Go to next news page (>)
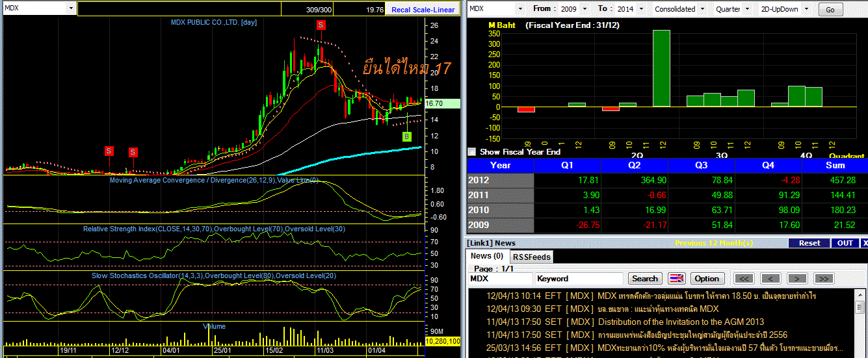The width and height of the screenshot is (868, 358). pyautogui.click(x=796, y=278)
